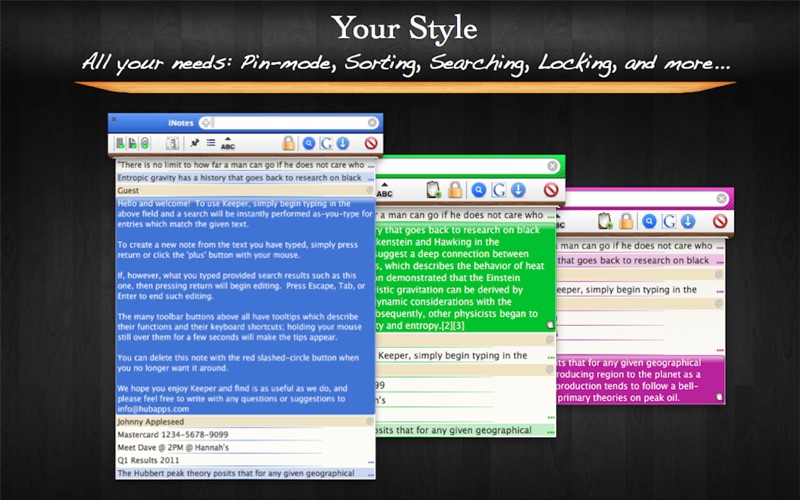Click the first green-check document icon at toolbar left
This screenshot has width=800, height=500.
pos(120,143)
